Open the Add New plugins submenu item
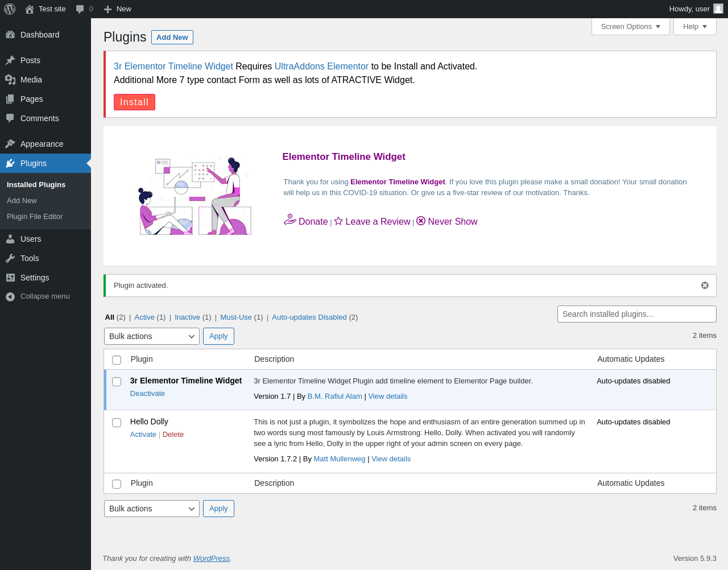The height and width of the screenshot is (570, 728). pyautogui.click(x=22, y=201)
